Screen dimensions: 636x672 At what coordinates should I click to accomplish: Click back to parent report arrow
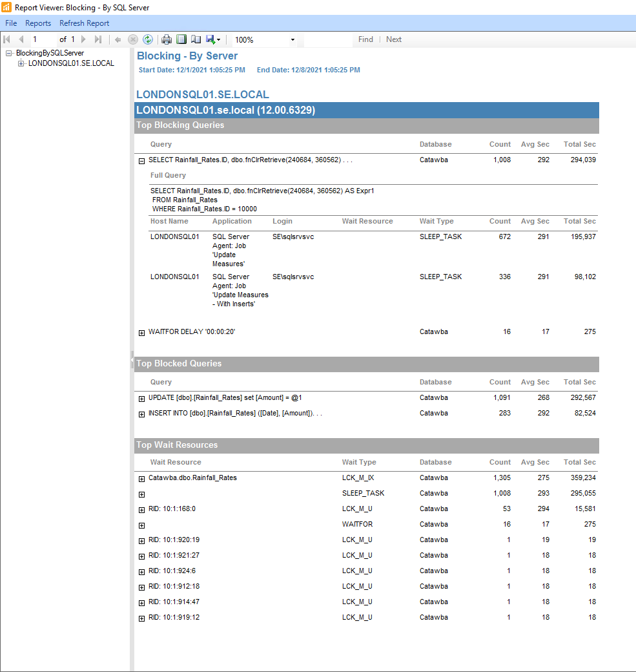tap(118, 39)
